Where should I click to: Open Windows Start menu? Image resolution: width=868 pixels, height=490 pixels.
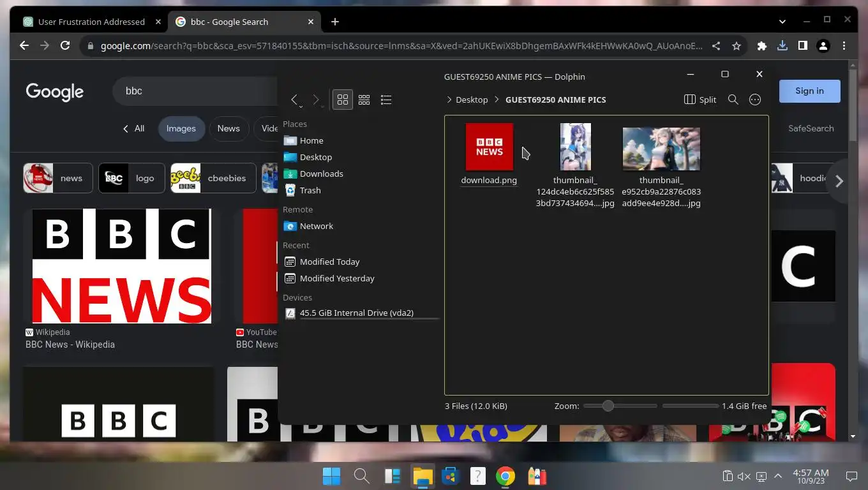331,476
